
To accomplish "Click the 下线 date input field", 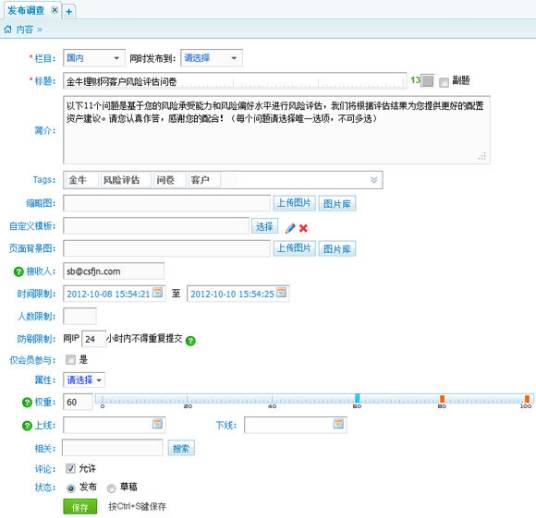I will point(295,425).
